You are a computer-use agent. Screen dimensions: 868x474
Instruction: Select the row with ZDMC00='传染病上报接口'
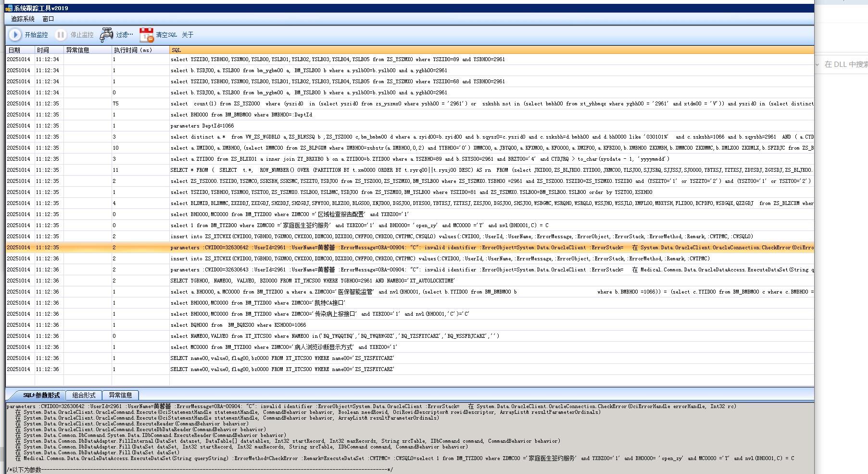tap(410, 314)
